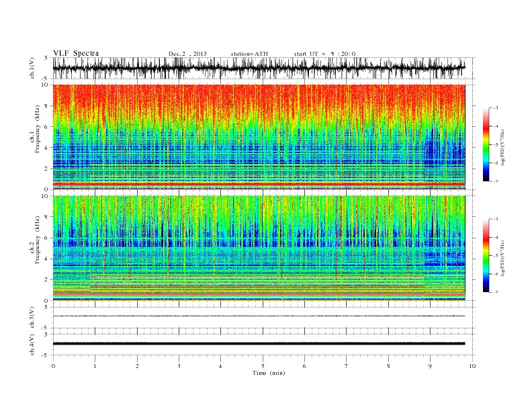Click time-axis tick label "3"

point(179,366)
